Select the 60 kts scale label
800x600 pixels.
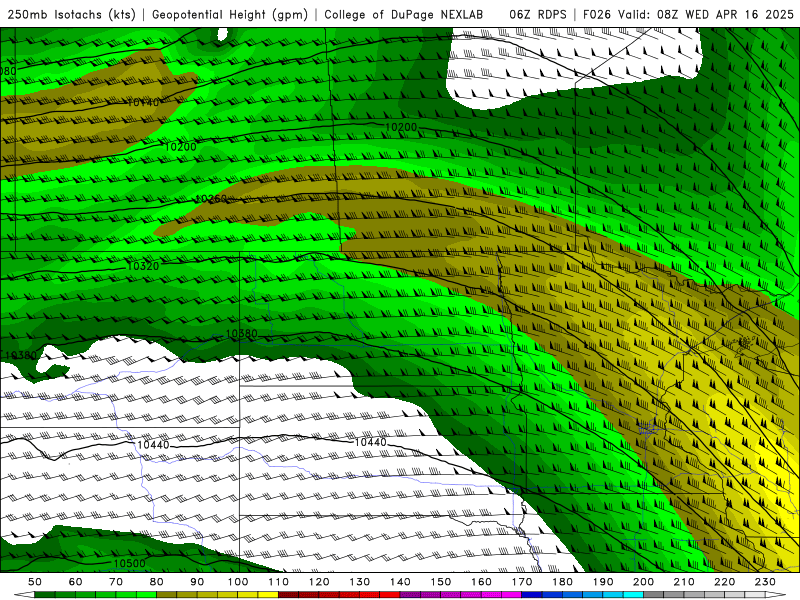pos(76,582)
